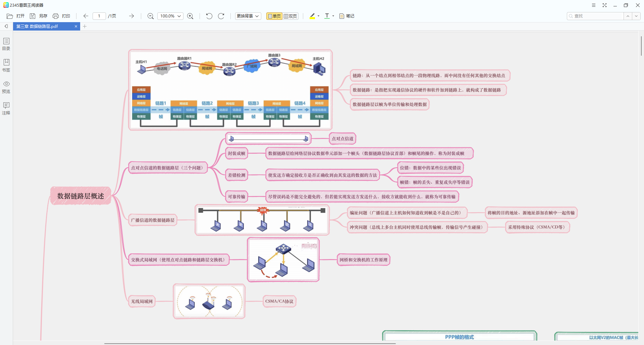Screen dimensions: 644x345
Task: Open a new tab with plus button
Action: click(85, 26)
